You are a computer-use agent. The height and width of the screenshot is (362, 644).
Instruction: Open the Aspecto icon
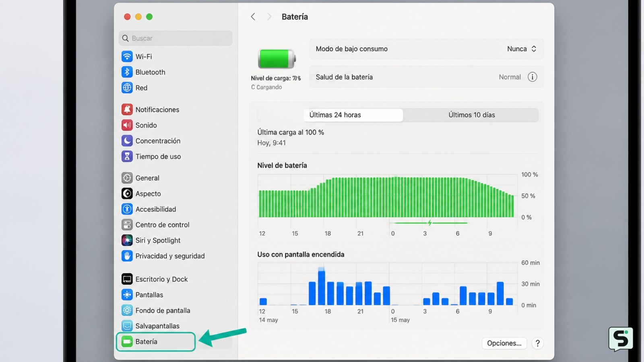point(127,193)
